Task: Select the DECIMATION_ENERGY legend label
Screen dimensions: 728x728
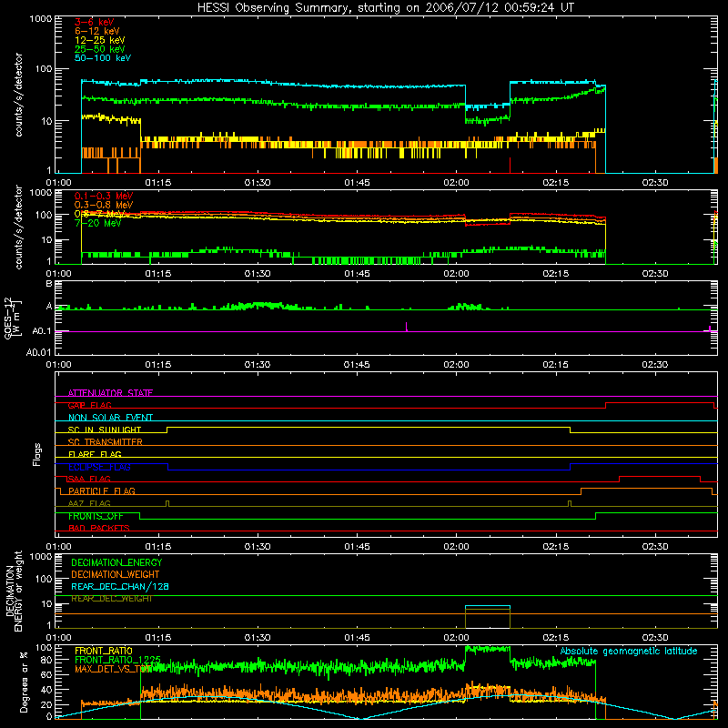Action: point(116,562)
